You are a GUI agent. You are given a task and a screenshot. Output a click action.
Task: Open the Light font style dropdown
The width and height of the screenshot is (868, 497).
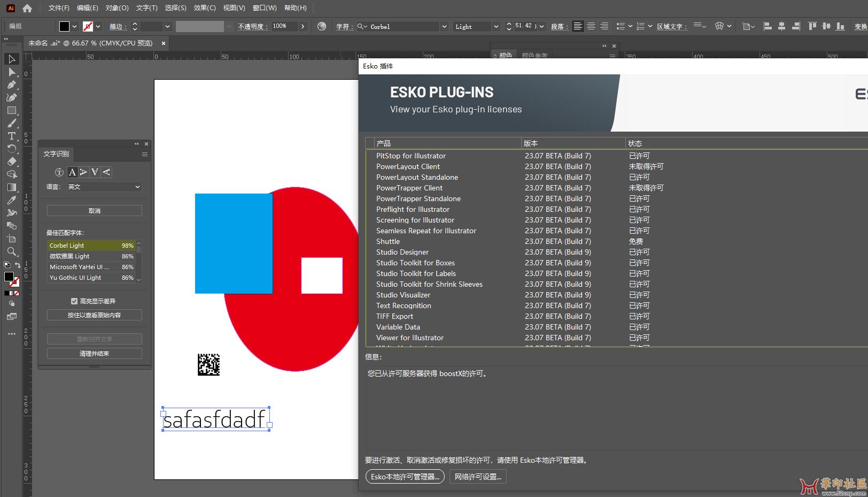click(496, 26)
